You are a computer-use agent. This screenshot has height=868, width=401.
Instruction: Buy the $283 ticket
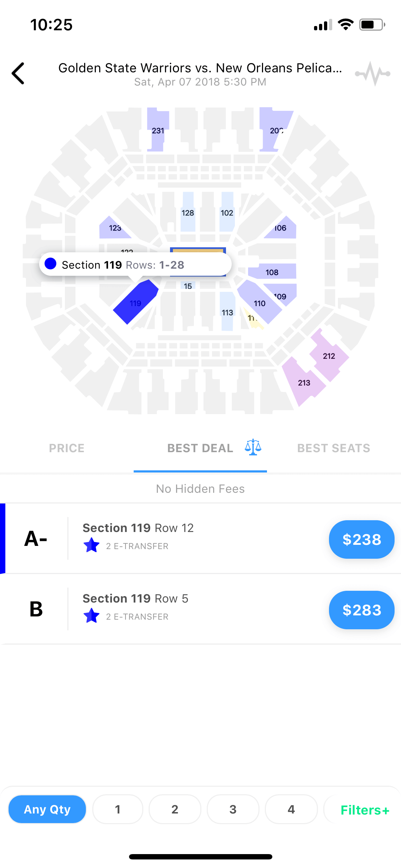(361, 610)
